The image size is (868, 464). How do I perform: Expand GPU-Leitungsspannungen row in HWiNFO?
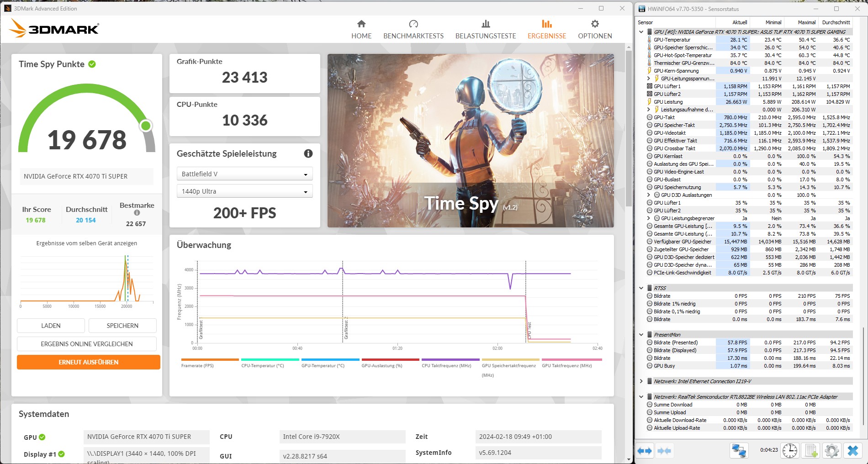[648, 79]
